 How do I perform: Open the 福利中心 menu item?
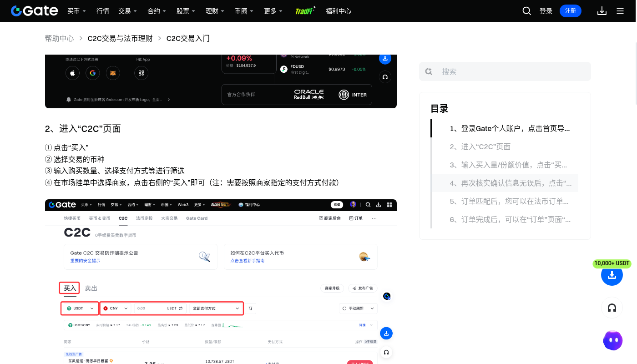339,11
